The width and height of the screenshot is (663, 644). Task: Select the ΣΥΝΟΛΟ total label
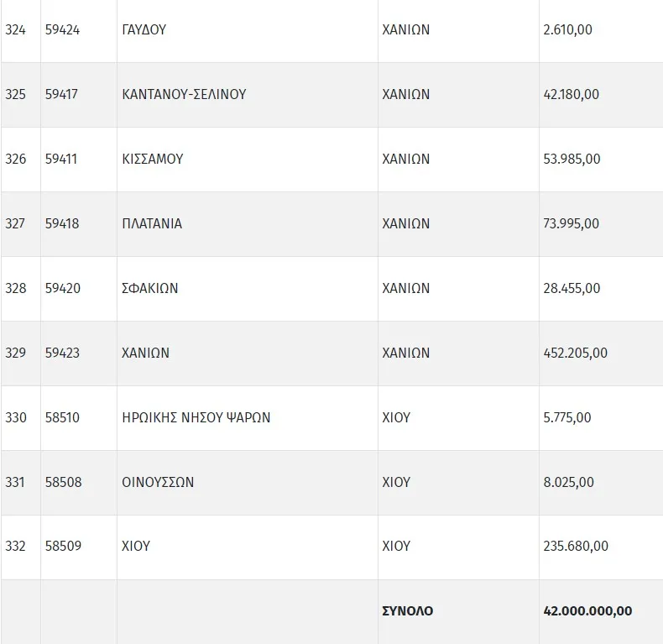pos(407,610)
